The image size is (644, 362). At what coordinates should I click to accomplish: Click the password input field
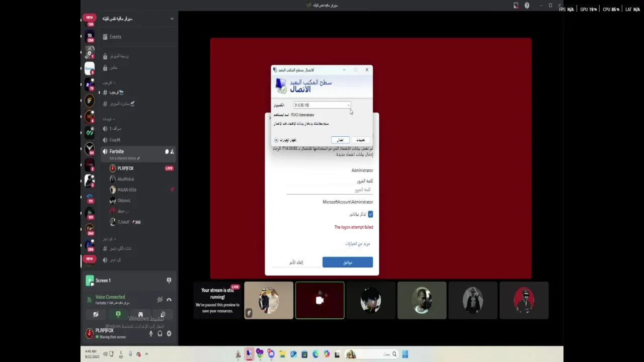pyautogui.click(x=329, y=190)
